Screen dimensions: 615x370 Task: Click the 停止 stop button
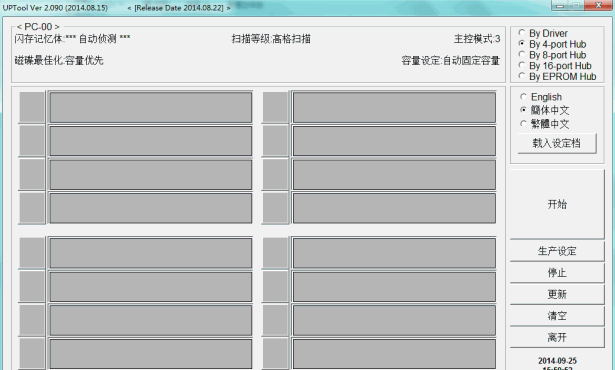(557, 273)
